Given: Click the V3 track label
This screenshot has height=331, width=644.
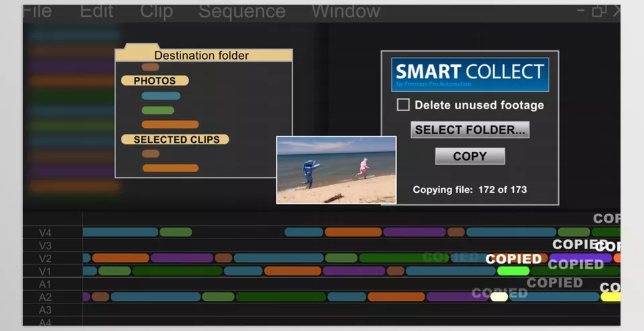Looking at the screenshot, I should (45, 246).
